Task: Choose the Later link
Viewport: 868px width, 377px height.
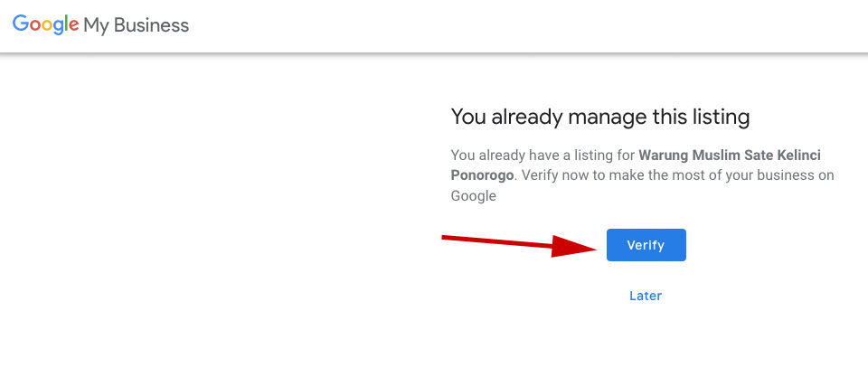Action: pyautogui.click(x=646, y=296)
